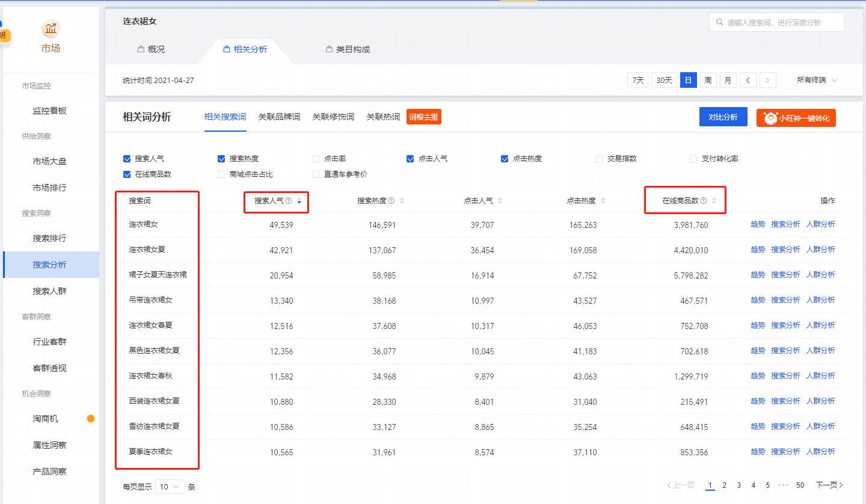The height and width of the screenshot is (504, 866).
Task: Enable the 点击率 checkbox
Action: point(316,159)
